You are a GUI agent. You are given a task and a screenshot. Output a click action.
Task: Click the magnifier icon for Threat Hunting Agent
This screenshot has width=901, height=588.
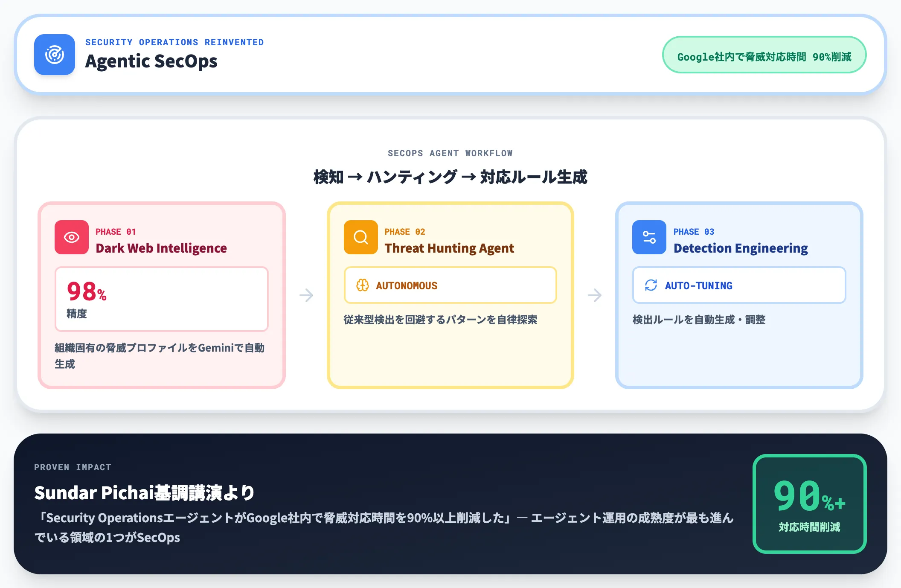coord(360,237)
